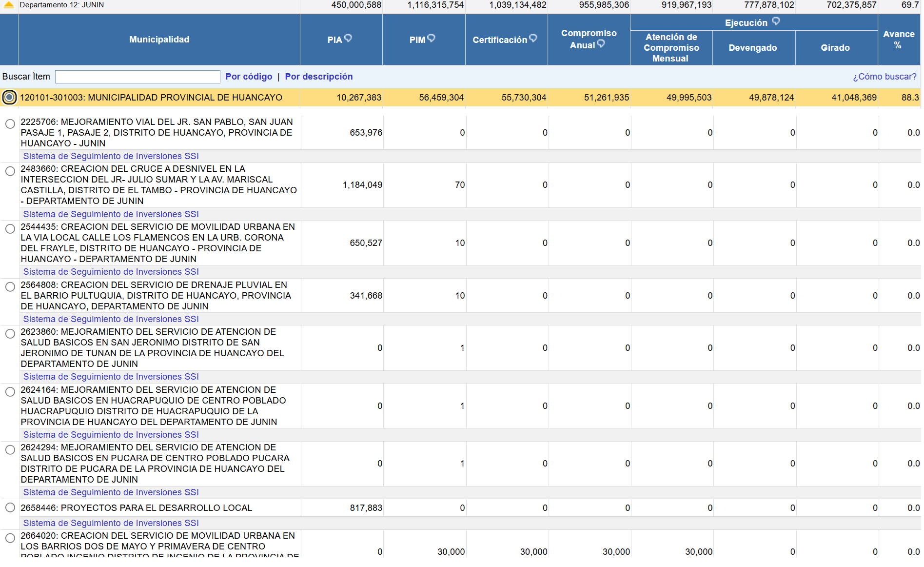Click the Buscar Ítem search field
This screenshot has width=924, height=567.
pos(138,77)
